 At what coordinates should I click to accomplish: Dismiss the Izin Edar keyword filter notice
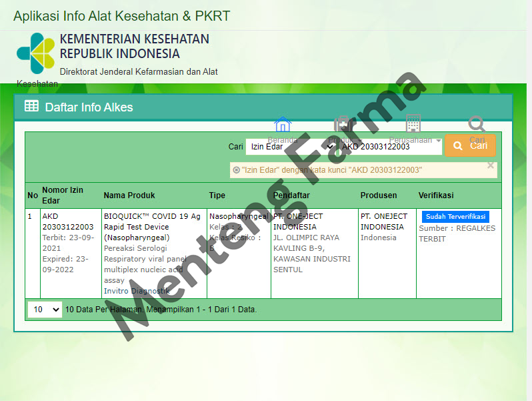pos(490,165)
